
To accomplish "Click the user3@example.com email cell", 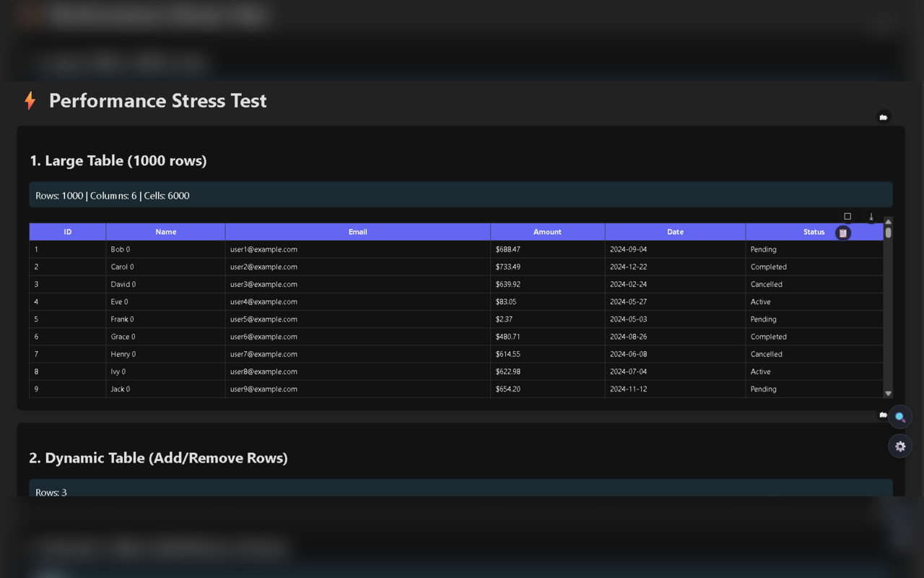I will click(x=358, y=284).
